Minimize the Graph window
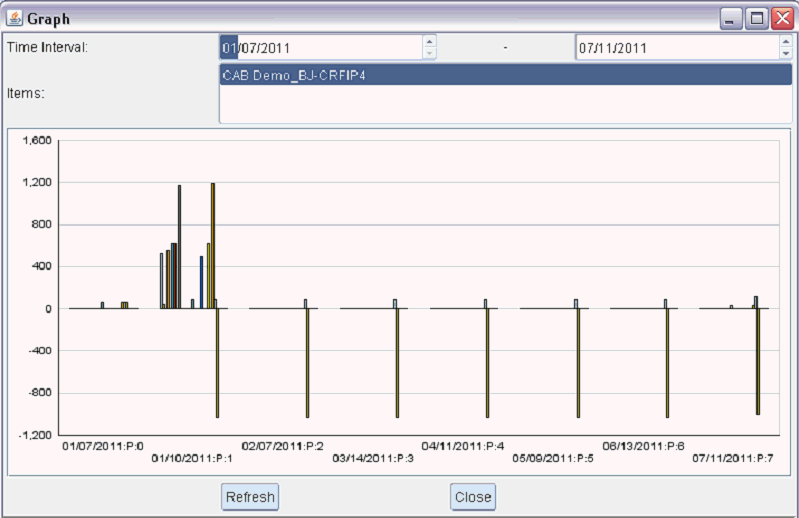Screen dimensions: 799x518 731,19
